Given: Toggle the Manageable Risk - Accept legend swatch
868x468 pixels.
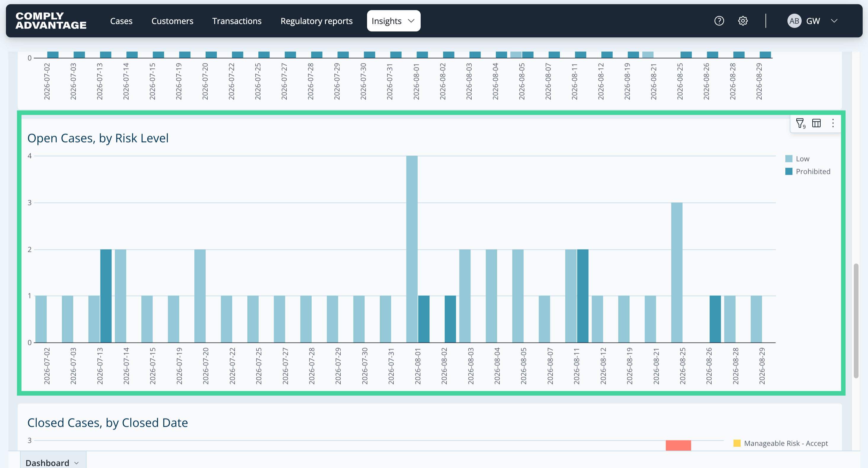Looking at the screenshot, I should pos(737,443).
